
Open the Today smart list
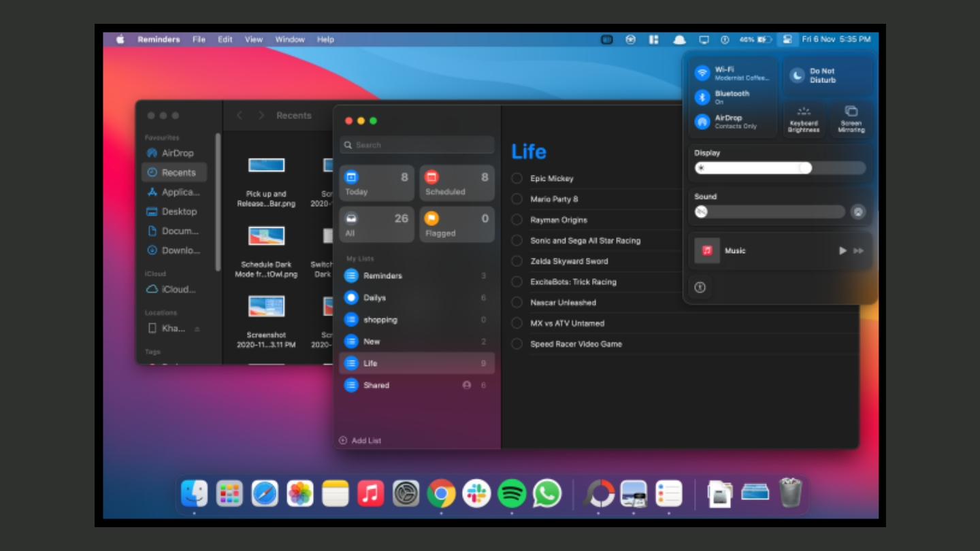tap(376, 182)
